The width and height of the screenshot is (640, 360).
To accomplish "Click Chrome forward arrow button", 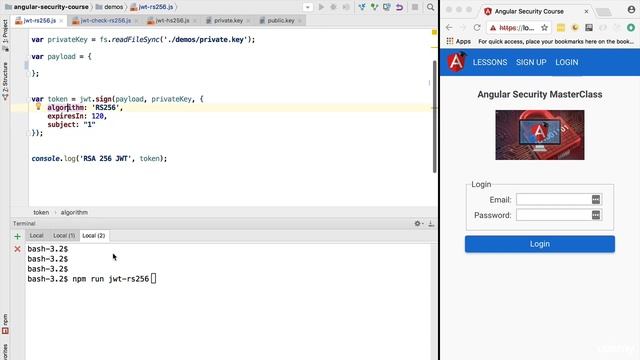I will pyautogui.click(x=463, y=27).
